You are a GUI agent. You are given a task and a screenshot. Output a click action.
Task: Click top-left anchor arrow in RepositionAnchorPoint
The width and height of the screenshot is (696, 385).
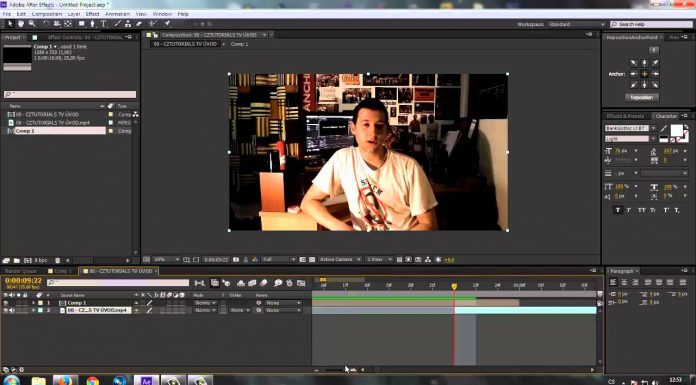pyautogui.click(x=634, y=63)
